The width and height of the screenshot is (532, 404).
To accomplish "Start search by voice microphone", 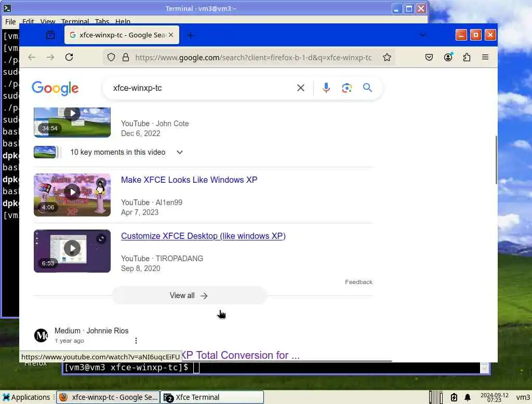I will pos(326,88).
